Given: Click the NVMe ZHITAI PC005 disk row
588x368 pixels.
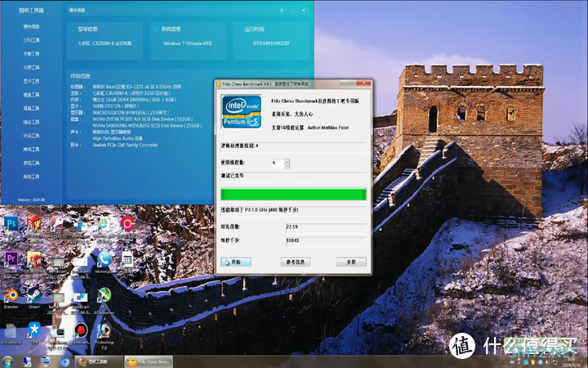Looking at the screenshot, I should tap(142, 119).
